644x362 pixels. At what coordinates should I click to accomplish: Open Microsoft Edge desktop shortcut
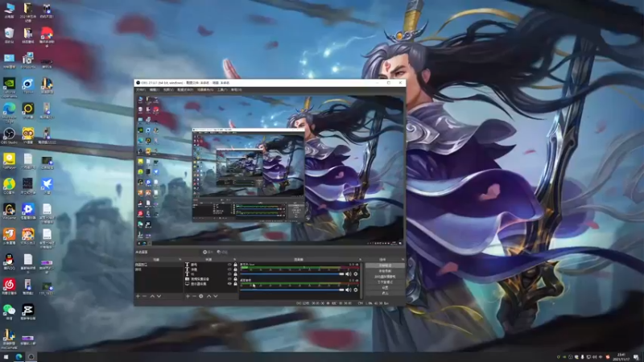(9, 112)
